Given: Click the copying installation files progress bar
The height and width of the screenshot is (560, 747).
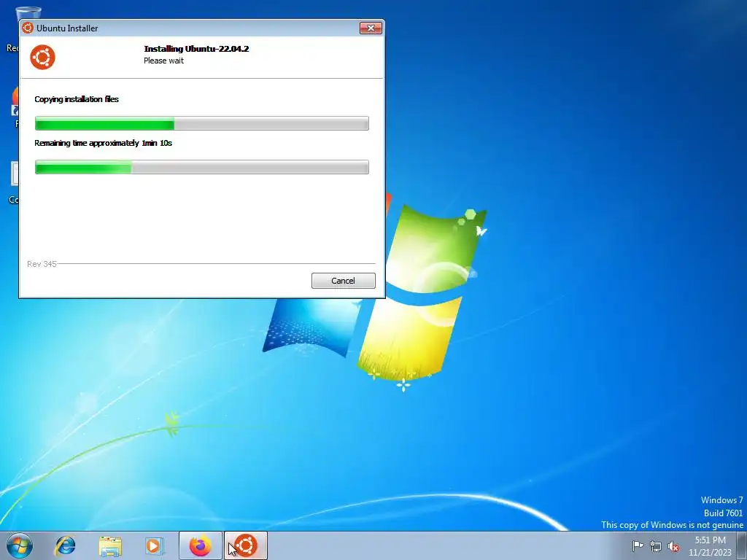Looking at the screenshot, I should 201,123.
